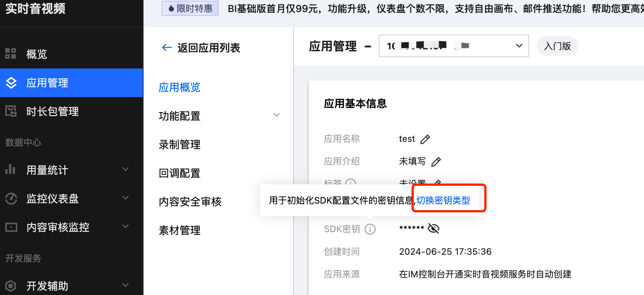This screenshot has height=295, width=644.
Task: Click the layered Application Management icon
Action: point(11,83)
